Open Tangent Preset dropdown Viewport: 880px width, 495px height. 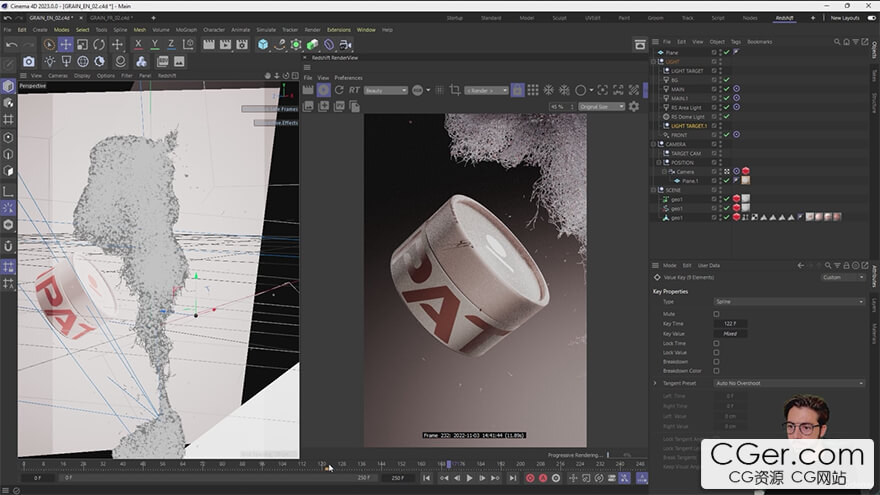pyautogui.click(x=789, y=383)
